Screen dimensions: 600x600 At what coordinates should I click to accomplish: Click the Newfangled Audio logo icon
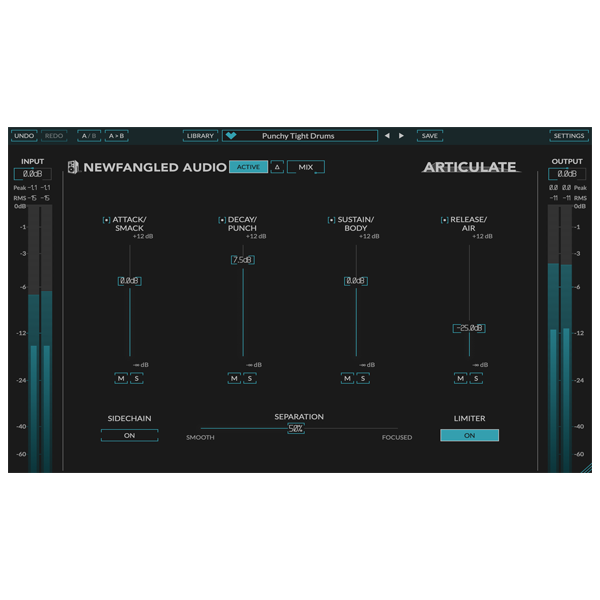pyautogui.click(x=73, y=167)
